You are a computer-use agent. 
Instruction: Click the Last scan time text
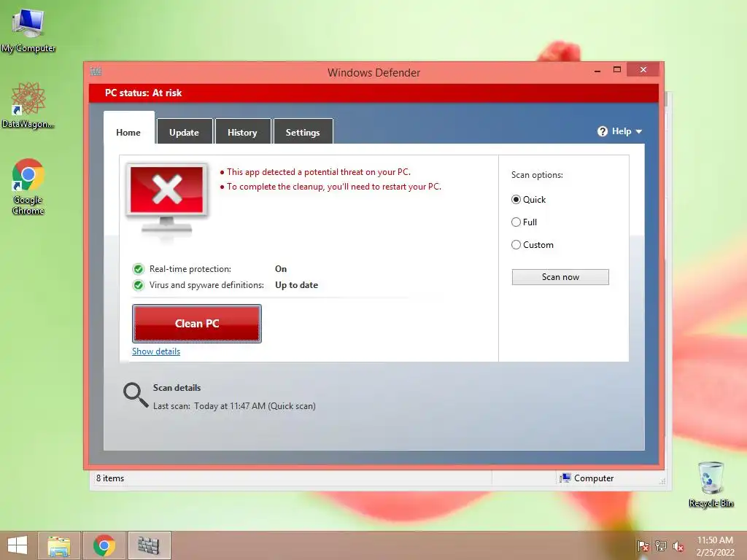tap(234, 406)
